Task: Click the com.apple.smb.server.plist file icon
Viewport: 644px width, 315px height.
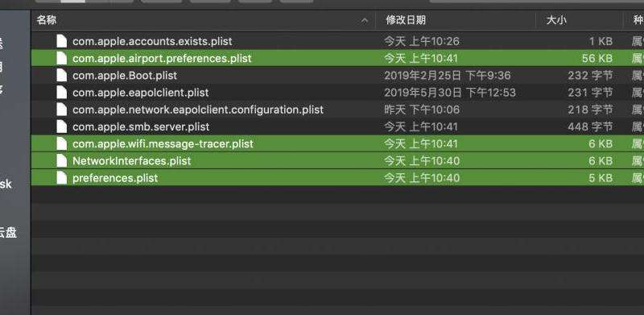Action: click(62, 126)
